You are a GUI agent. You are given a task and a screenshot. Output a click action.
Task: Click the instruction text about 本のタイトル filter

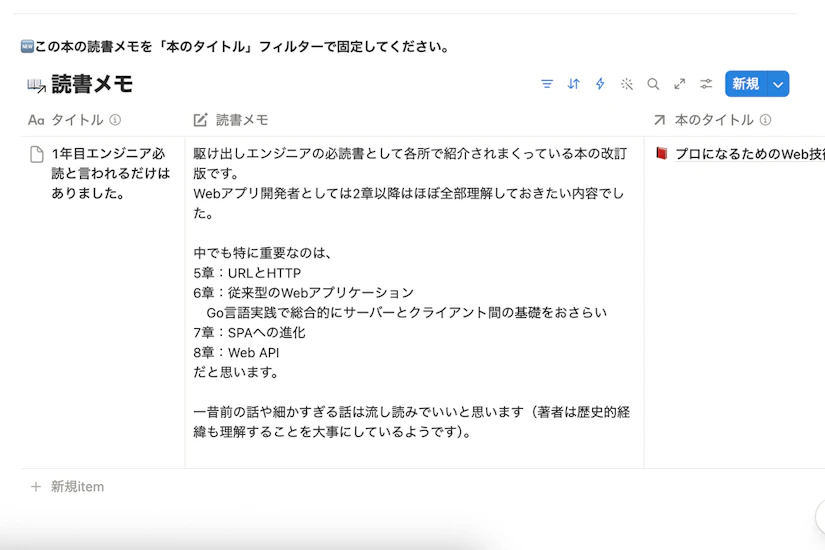242,46
